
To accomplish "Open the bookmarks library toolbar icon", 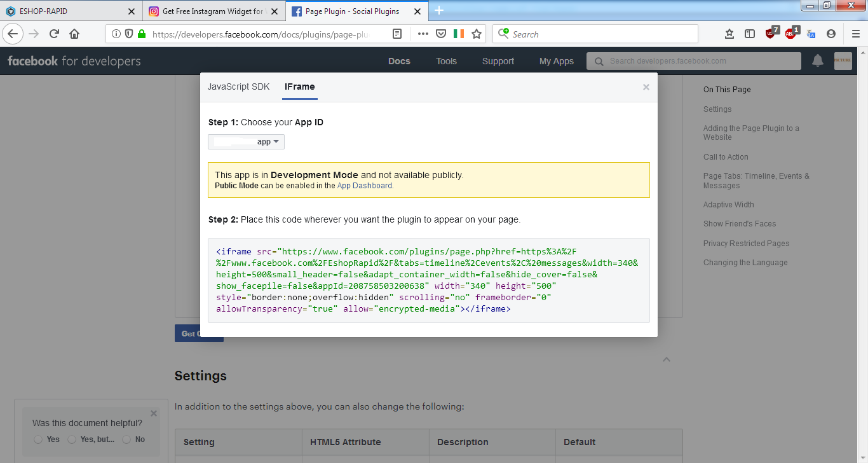I will point(729,34).
